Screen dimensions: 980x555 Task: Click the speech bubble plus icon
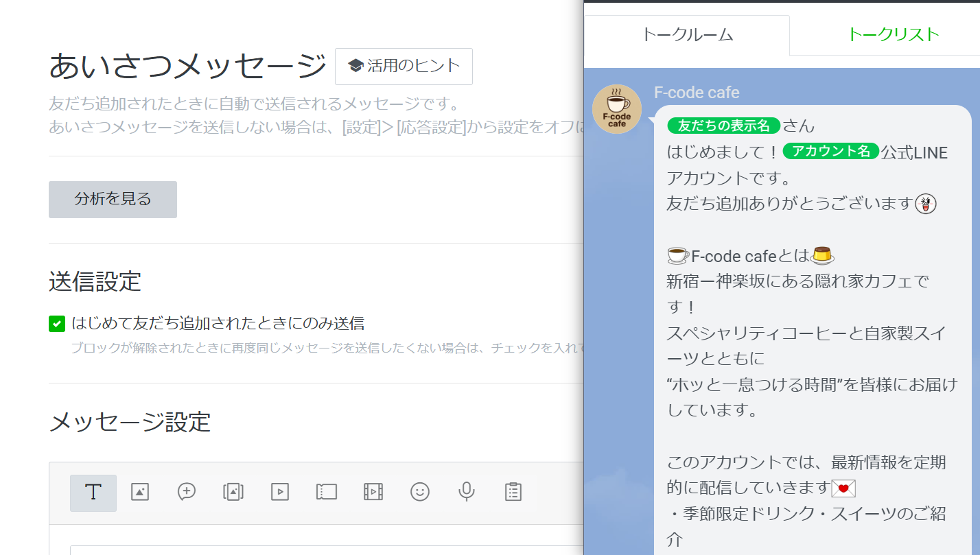pos(187,492)
